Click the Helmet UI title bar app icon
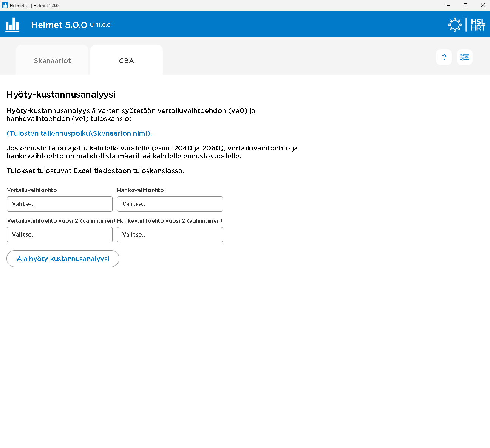Viewport: 490px width, 448px height. coord(5,5)
